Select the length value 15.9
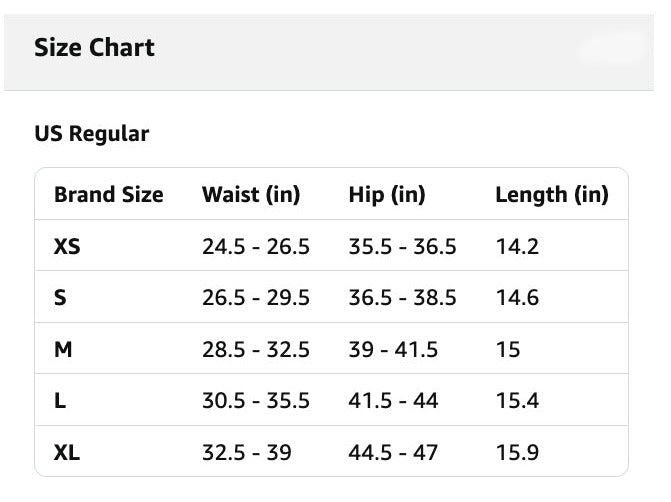The image size is (671, 502). [517, 453]
